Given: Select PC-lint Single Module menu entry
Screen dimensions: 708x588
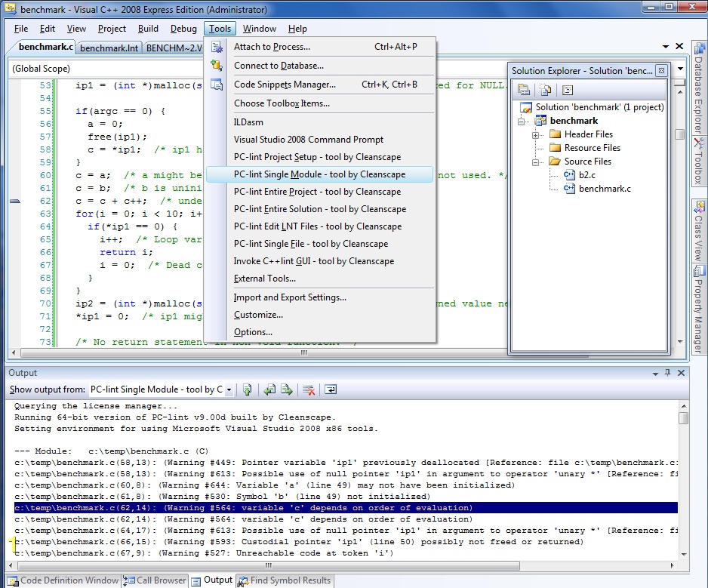Looking at the screenshot, I should [x=320, y=174].
